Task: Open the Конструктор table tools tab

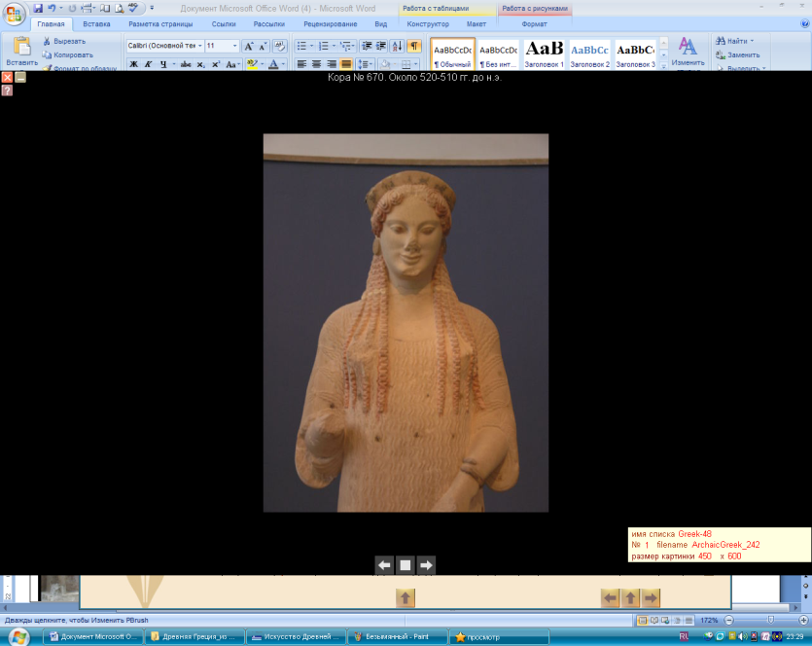Action: tap(428, 23)
